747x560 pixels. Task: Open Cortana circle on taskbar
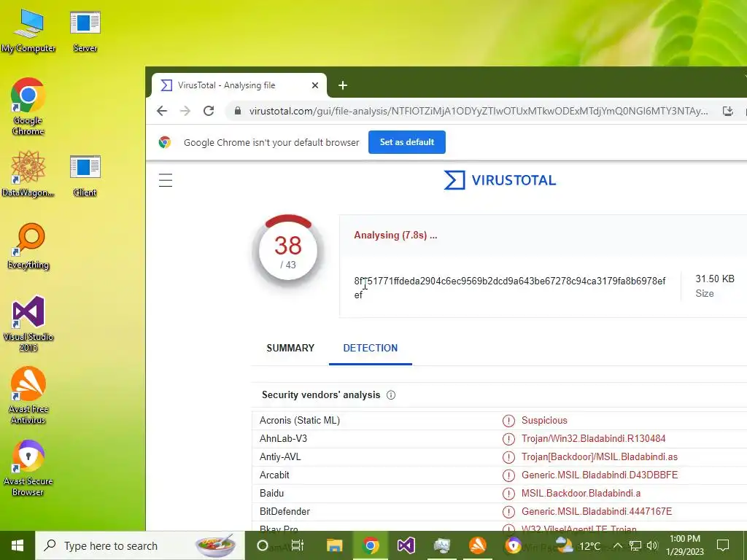(262, 545)
